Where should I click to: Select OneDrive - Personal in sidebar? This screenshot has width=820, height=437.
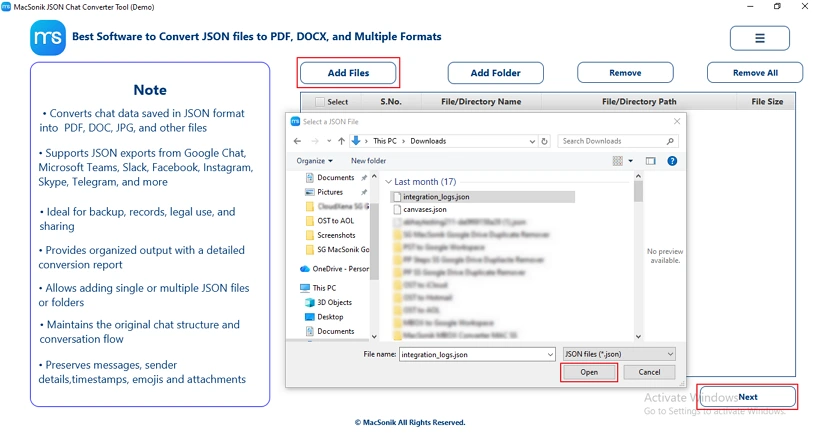(x=340, y=269)
